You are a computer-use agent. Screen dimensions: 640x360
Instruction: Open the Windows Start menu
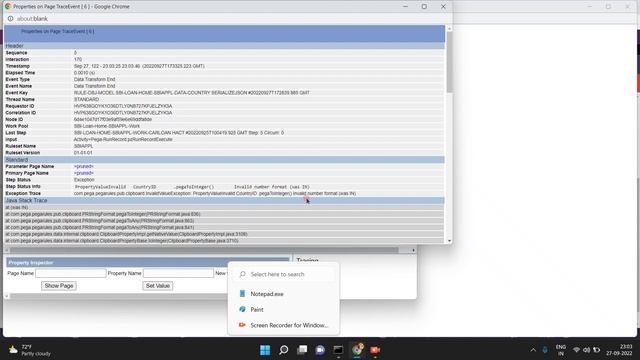click(265, 350)
